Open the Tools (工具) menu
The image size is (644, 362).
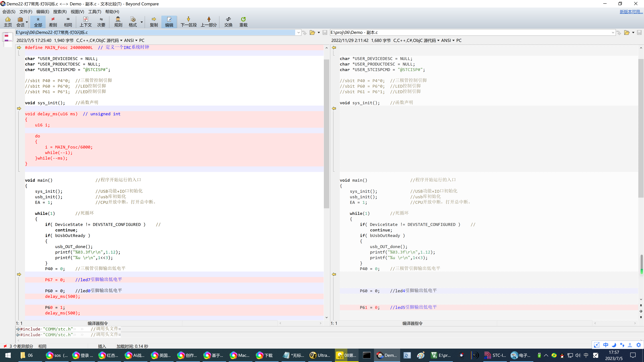[94, 12]
